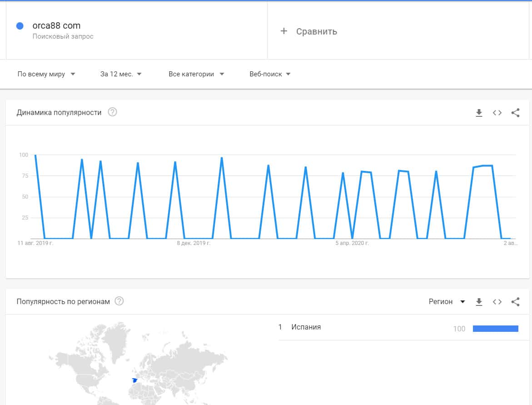Download the interest over time chart data

479,113
